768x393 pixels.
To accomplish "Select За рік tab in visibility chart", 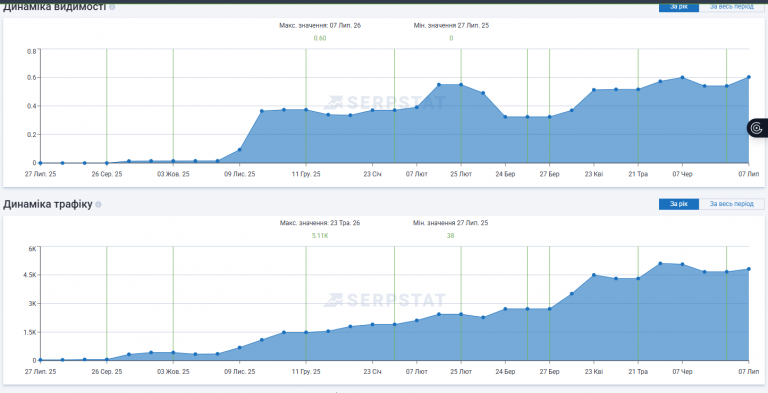I will coord(678,7).
